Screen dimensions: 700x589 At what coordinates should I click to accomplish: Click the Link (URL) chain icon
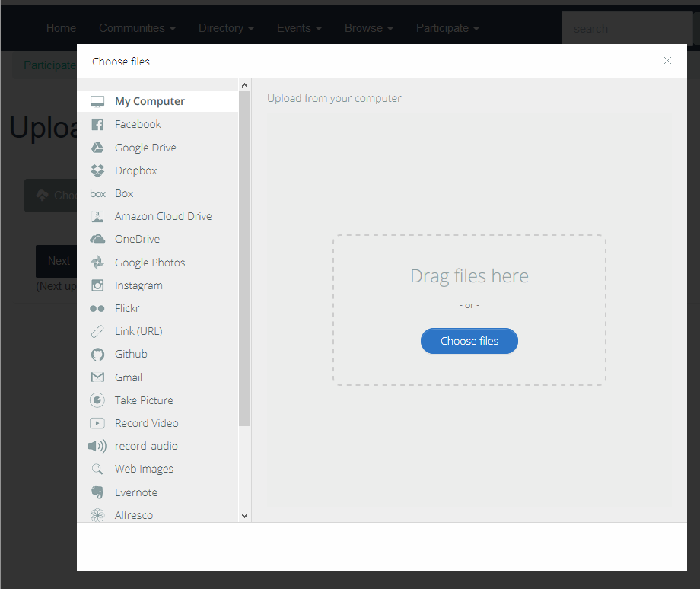pyautogui.click(x=97, y=331)
